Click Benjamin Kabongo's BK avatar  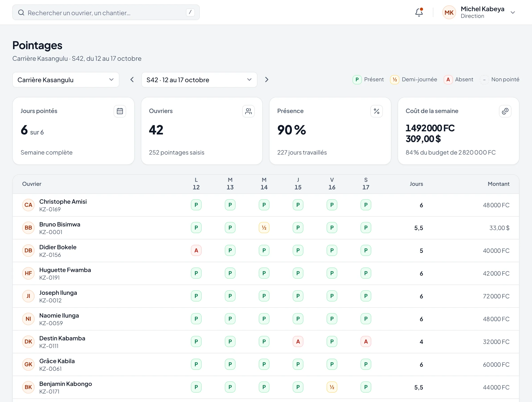coord(28,387)
